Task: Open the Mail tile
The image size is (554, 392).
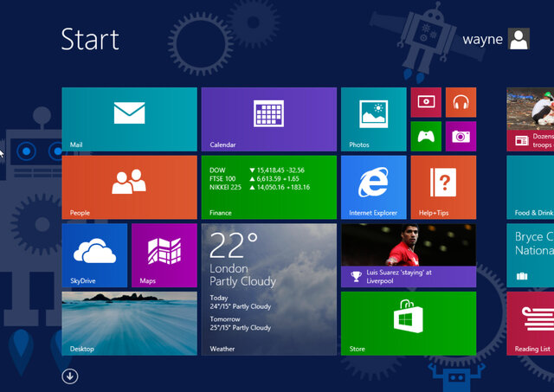Action: [x=129, y=119]
